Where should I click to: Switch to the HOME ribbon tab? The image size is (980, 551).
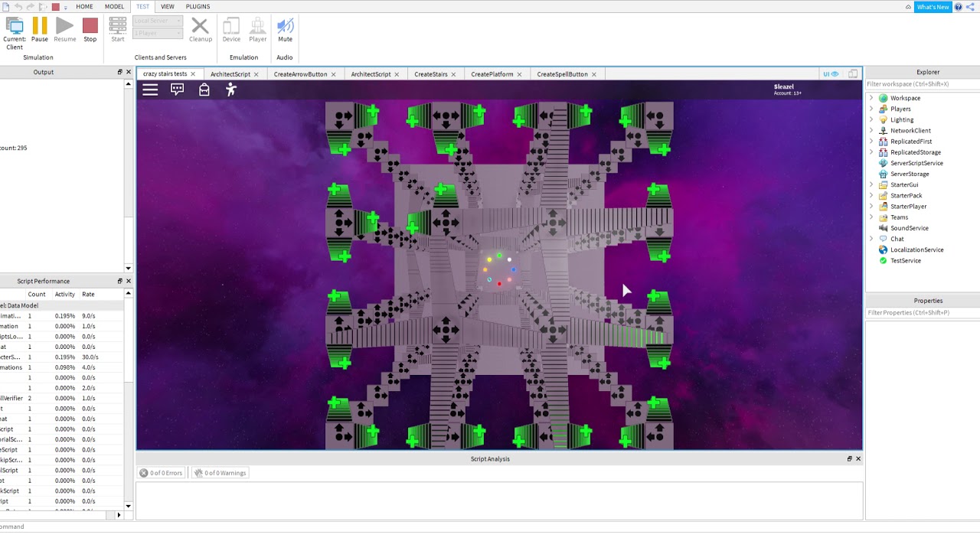(x=84, y=7)
